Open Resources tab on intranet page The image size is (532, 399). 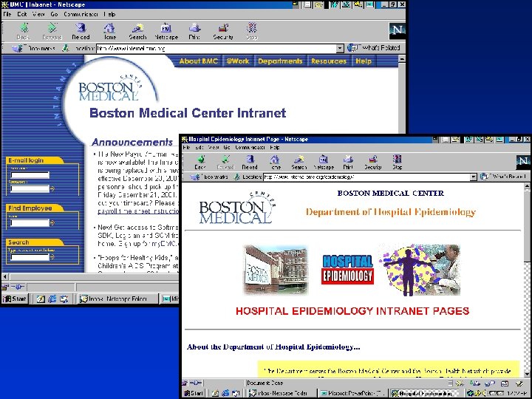click(x=329, y=61)
